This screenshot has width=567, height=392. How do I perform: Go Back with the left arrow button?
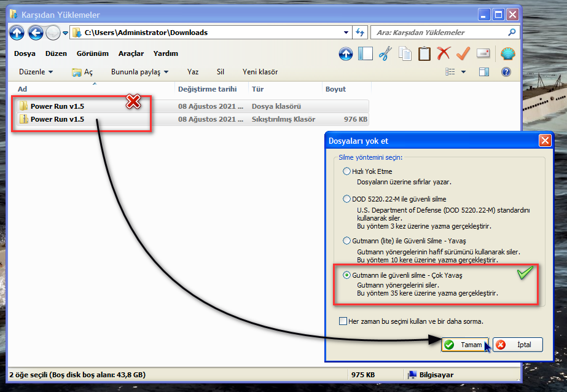point(36,33)
